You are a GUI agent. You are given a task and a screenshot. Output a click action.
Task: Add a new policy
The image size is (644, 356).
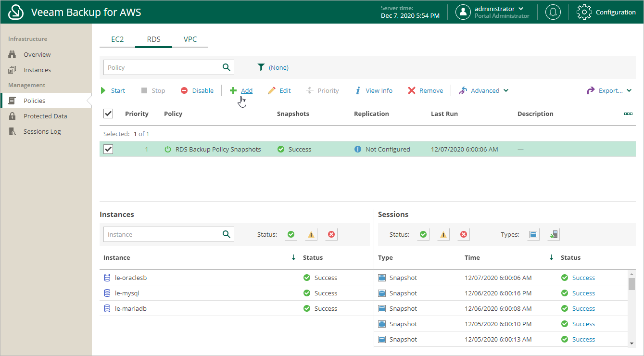point(241,90)
